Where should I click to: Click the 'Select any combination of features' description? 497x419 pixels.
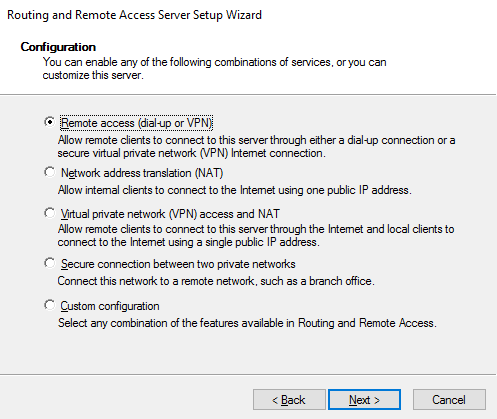click(x=247, y=323)
